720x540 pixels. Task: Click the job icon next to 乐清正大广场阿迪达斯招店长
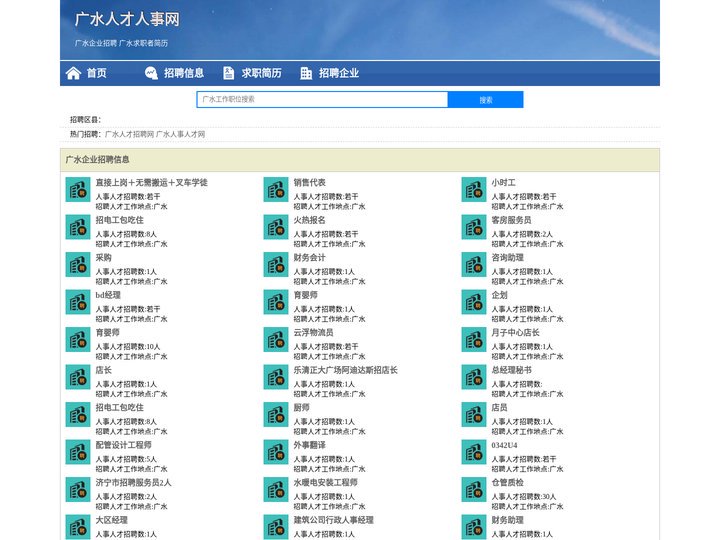pos(276,377)
